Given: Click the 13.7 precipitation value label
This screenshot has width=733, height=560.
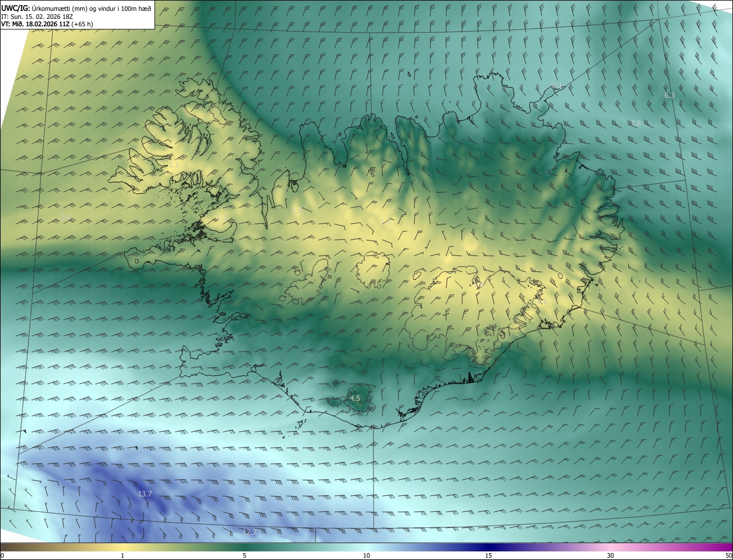Looking at the screenshot, I should point(145,494).
